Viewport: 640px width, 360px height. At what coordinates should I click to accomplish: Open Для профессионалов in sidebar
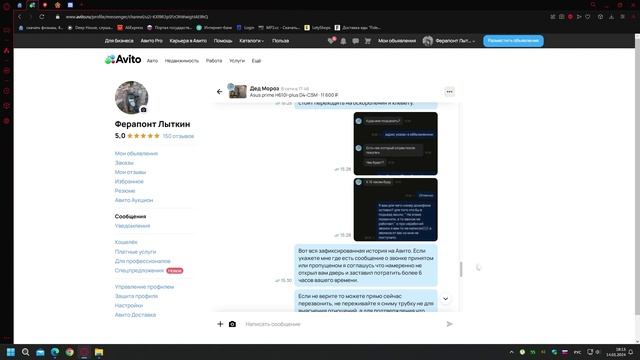[x=142, y=261]
